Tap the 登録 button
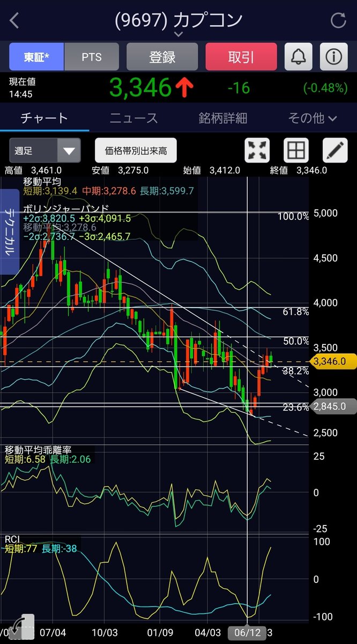Screen dimensions: 357x644 [x=162, y=57]
